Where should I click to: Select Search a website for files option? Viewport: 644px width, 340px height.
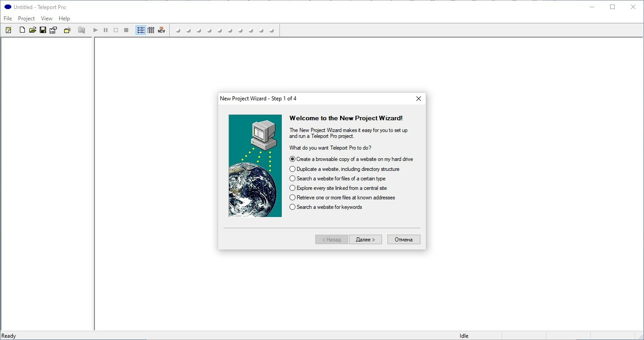337,179
